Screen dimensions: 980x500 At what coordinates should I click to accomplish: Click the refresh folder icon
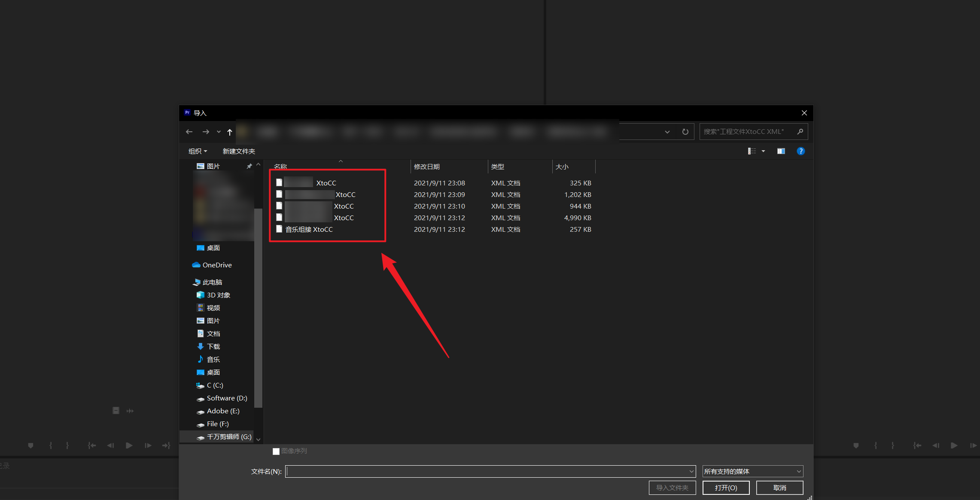685,132
